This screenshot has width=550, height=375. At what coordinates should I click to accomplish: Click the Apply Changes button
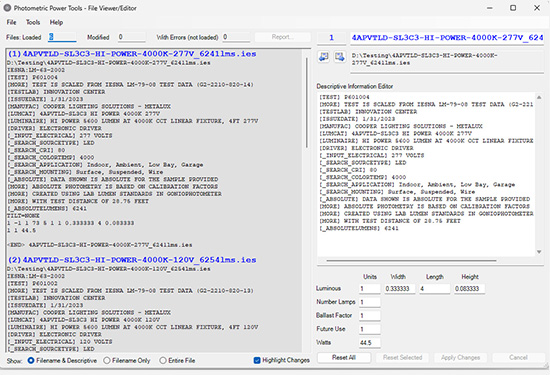(460, 357)
